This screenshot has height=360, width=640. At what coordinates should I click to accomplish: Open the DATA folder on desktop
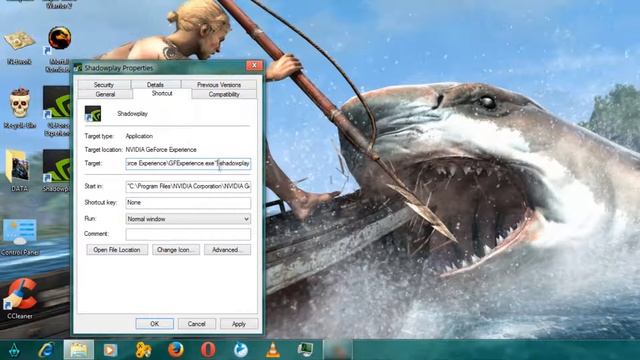[x=19, y=171]
